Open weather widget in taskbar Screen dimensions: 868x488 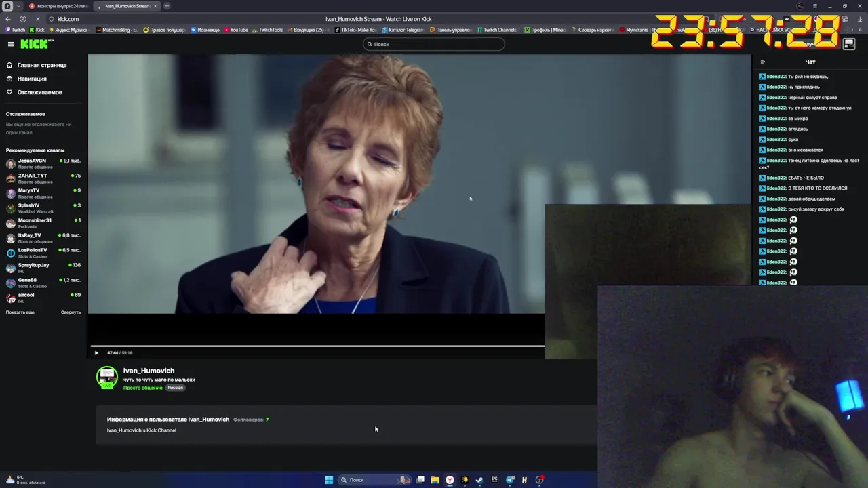coord(25,480)
